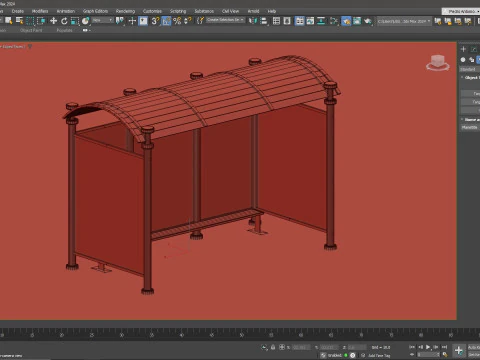Open the Graph Editors menu

tap(95, 11)
